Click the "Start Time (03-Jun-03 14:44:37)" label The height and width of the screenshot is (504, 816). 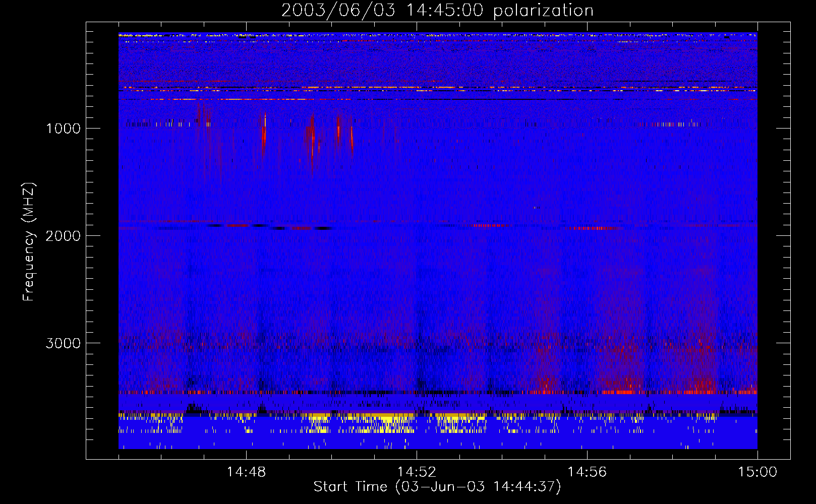pos(437,487)
